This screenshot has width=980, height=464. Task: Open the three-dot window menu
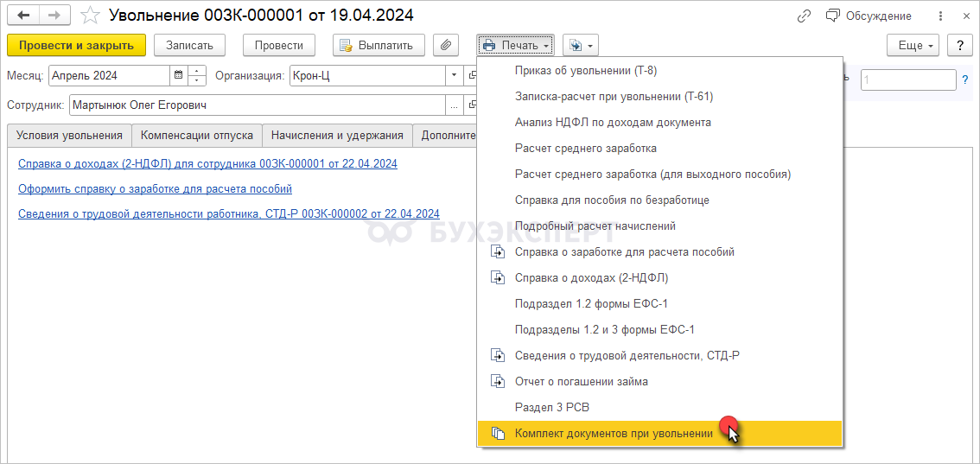click(x=941, y=16)
